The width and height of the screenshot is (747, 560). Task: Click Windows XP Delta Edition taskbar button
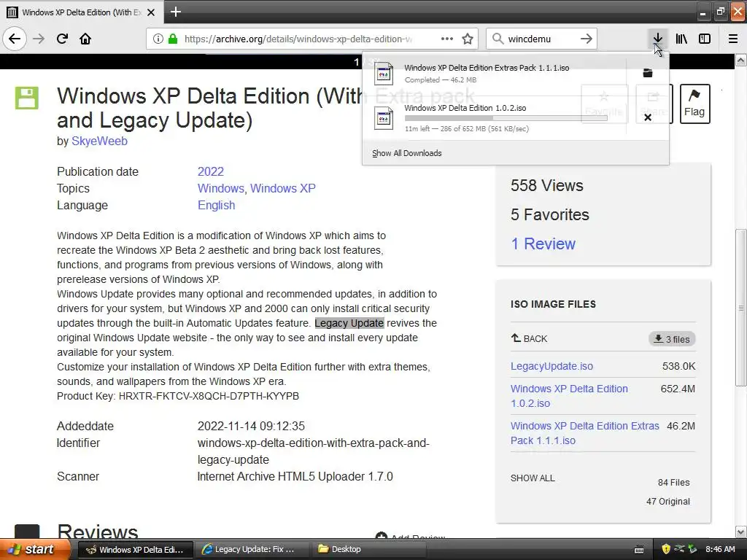coord(135,549)
